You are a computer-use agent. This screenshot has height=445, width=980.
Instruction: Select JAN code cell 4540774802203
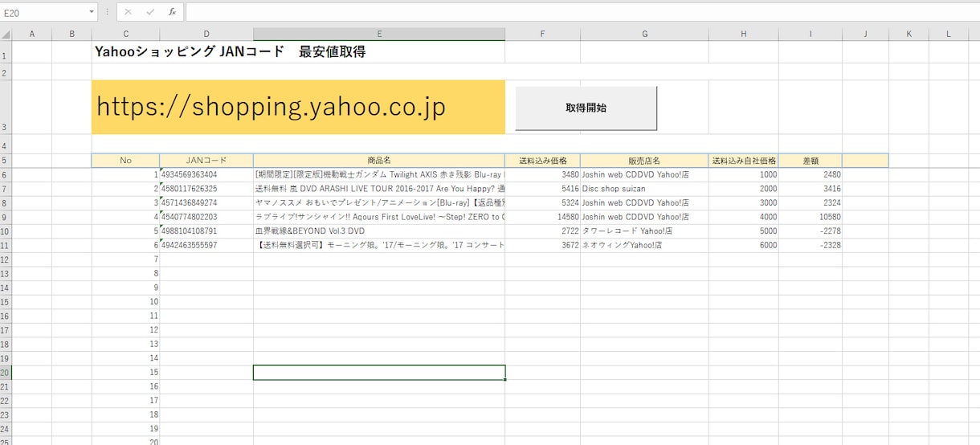[206, 217]
